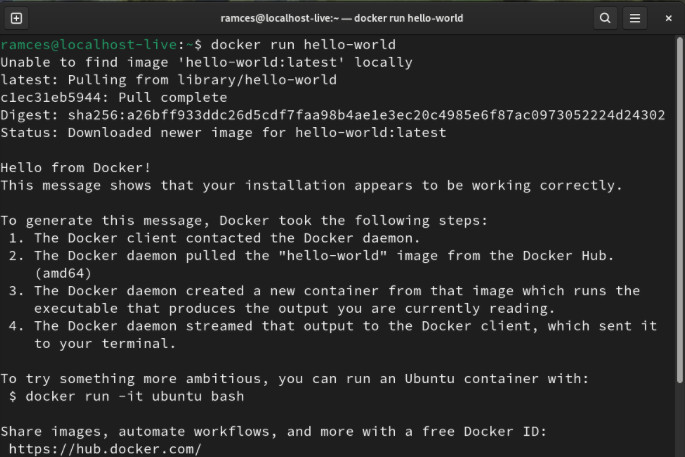685x457 pixels.
Task: Click the 'Hello from Docker!' line
Action: [x=76, y=168]
